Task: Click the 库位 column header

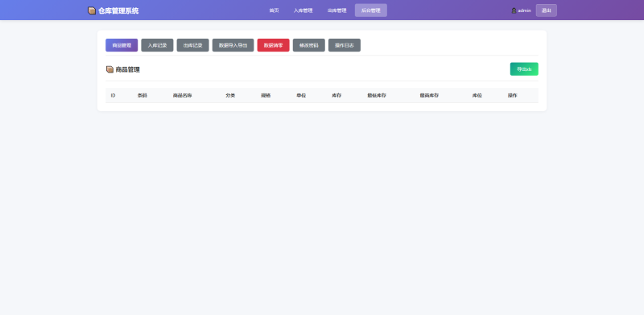Action: tap(477, 95)
